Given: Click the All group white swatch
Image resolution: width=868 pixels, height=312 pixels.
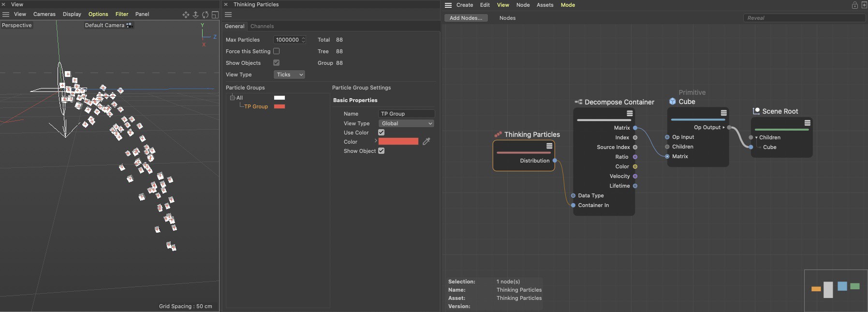Looking at the screenshot, I should [x=280, y=98].
